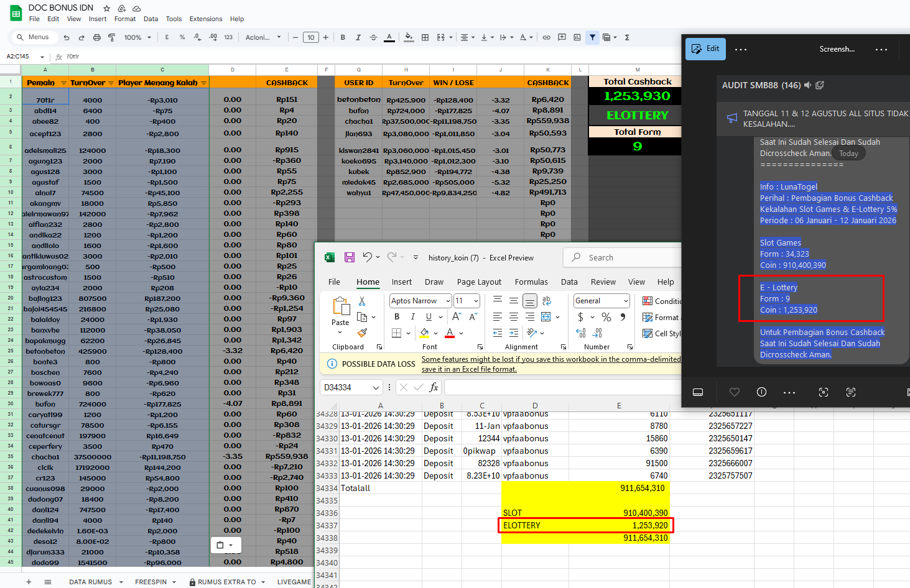Click the Edit button in photo viewer
The width and height of the screenshot is (910, 588).
coord(705,48)
